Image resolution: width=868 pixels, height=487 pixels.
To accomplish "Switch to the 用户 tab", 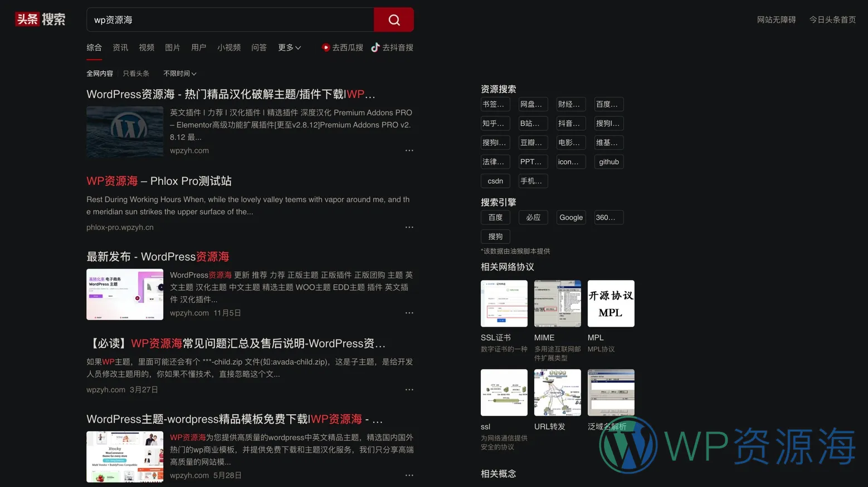I will (199, 48).
